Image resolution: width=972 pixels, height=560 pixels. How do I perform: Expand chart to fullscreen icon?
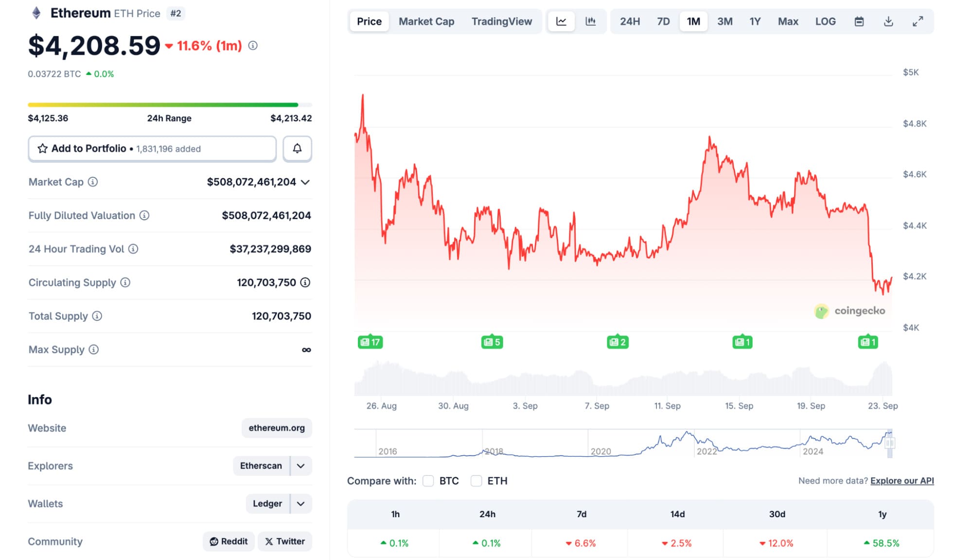pos(918,21)
